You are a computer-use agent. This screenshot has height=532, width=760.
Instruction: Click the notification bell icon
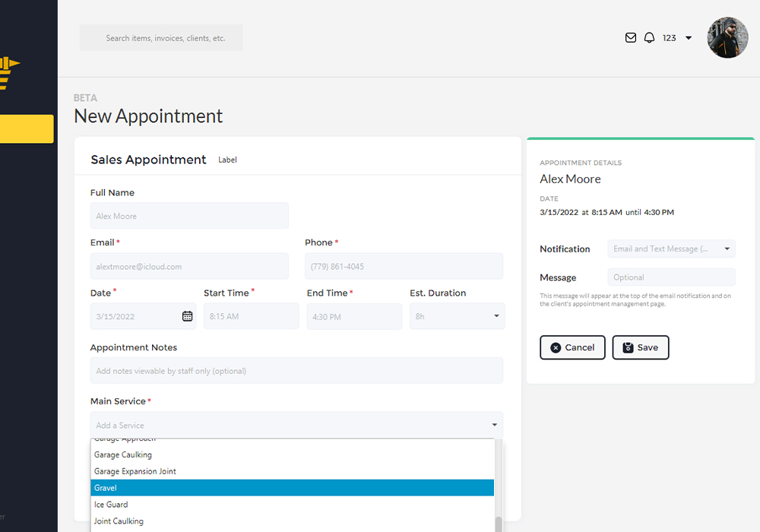pyautogui.click(x=649, y=38)
